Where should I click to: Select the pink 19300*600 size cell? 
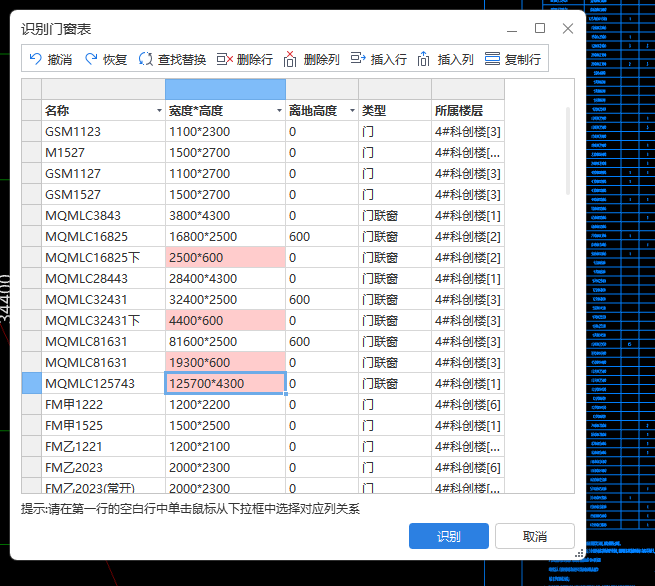pos(226,363)
